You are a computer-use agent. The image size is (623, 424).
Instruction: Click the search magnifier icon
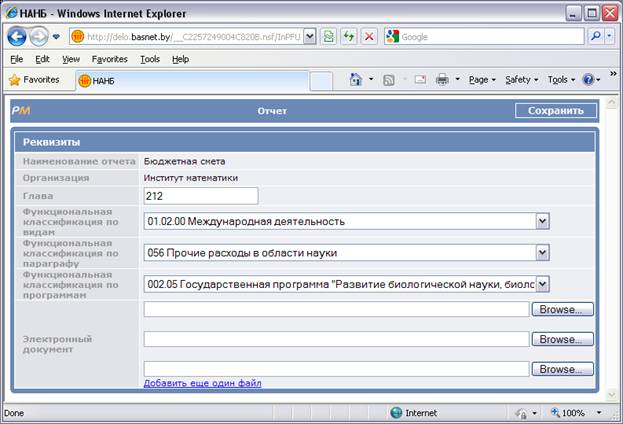click(596, 37)
